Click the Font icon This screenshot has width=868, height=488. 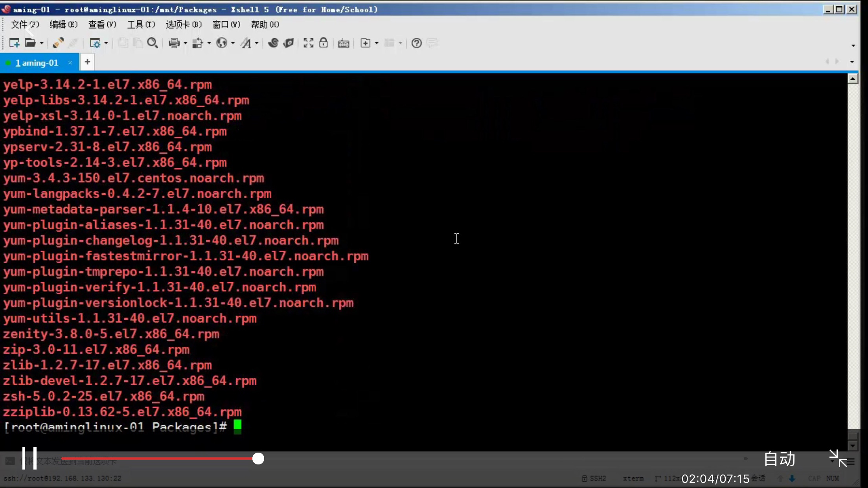[246, 43]
